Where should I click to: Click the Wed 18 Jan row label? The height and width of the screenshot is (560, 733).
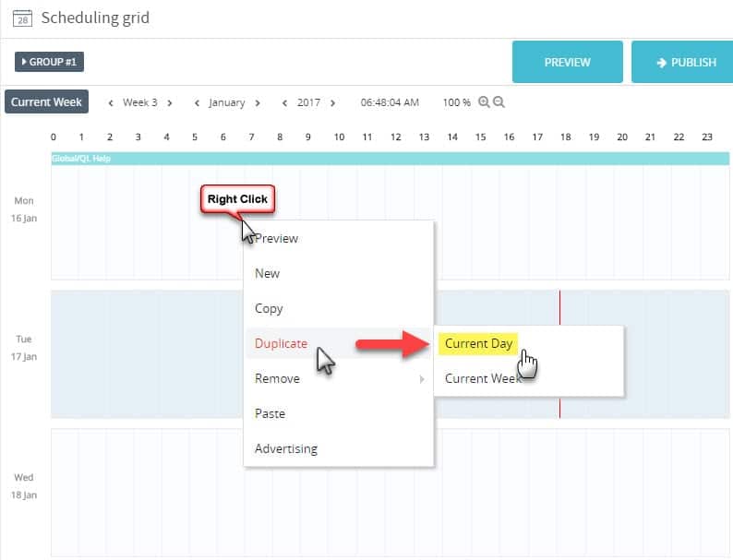[x=24, y=486]
